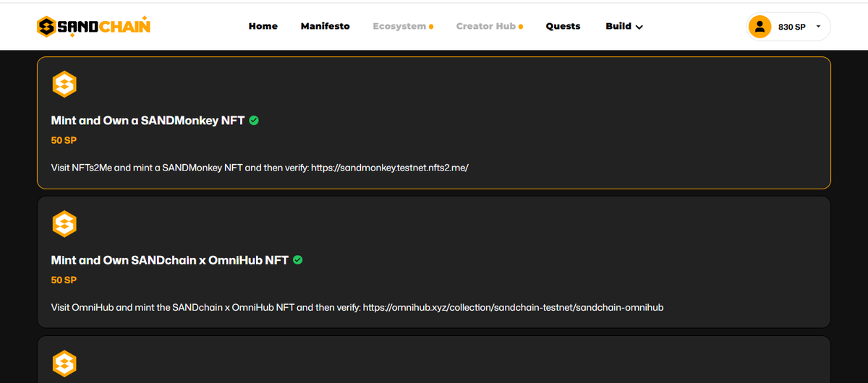Click the SANDMonkey quest green checkmark
The image size is (868, 383).
coord(254,121)
